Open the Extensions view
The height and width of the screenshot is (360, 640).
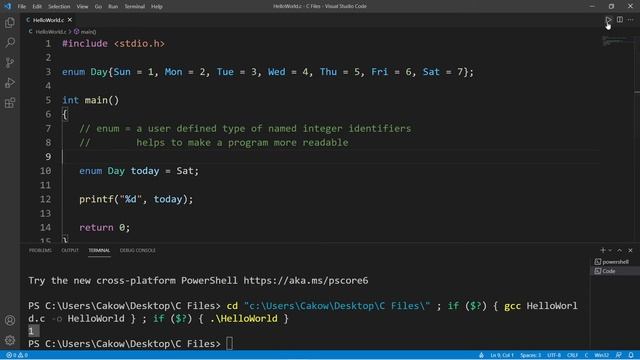[10, 102]
